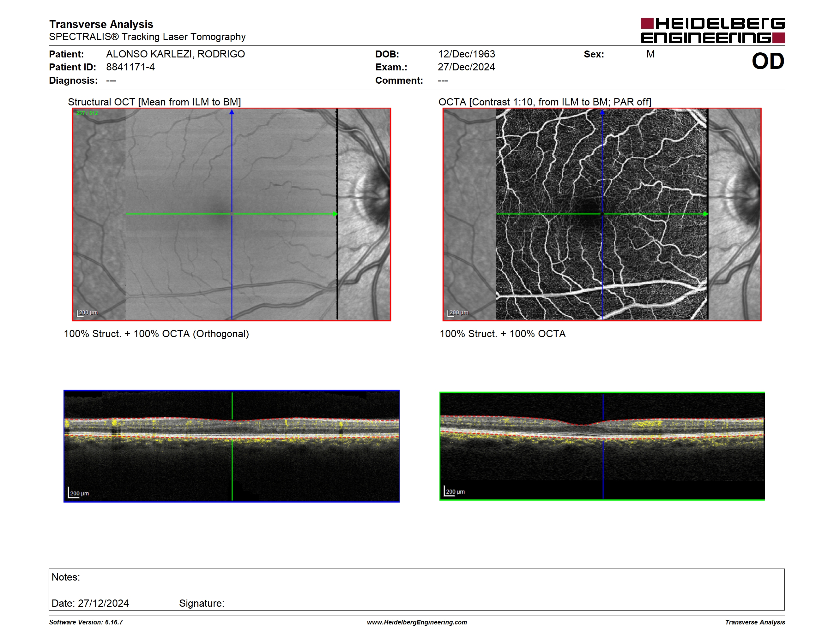Click '100% Struct. + 100% OCTA' right caption
The width and height of the screenshot is (834, 644).
(503, 334)
